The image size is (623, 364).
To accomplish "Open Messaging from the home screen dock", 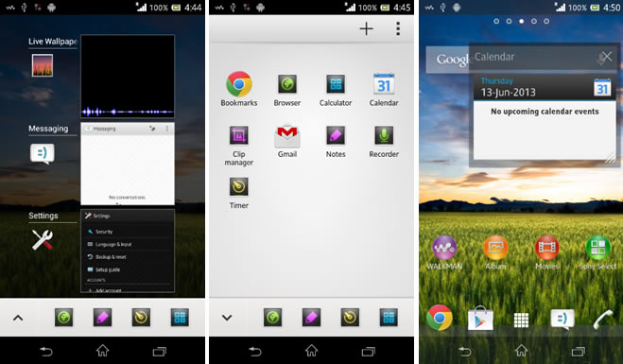I will pyautogui.click(x=562, y=320).
